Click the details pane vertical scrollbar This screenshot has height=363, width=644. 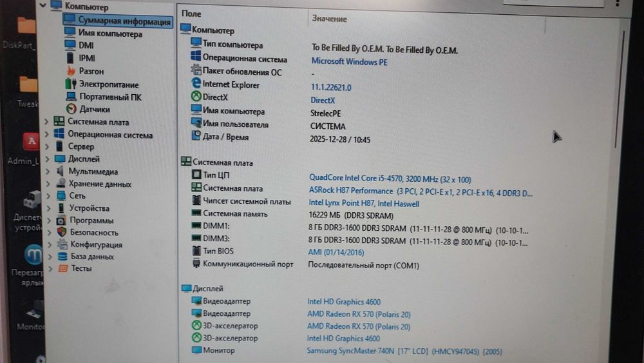(620, 88)
